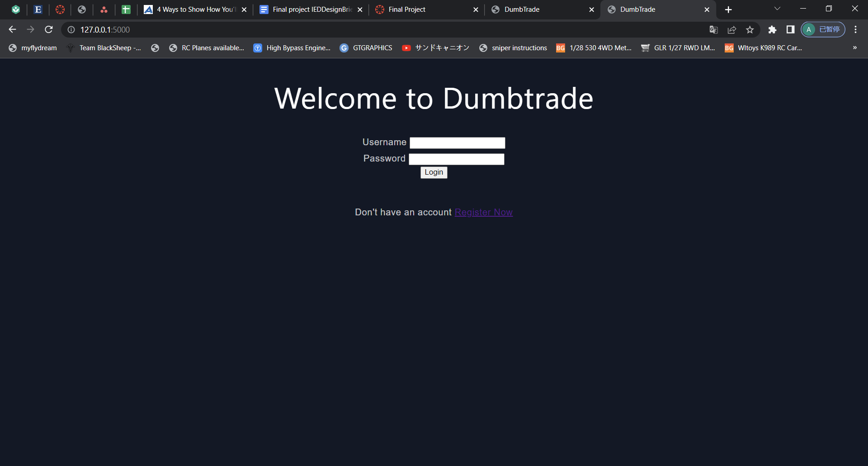Close the 'Final Project' tab
The width and height of the screenshot is (868, 466).
point(476,10)
